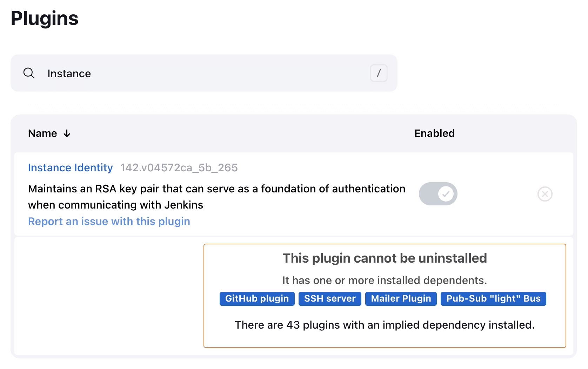The image size is (588, 369).
Task: Select the GitHub plugin dependent badge
Action: coord(257,298)
